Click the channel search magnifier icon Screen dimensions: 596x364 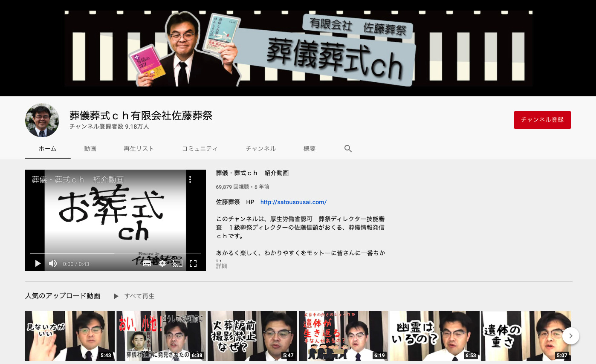tap(348, 149)
